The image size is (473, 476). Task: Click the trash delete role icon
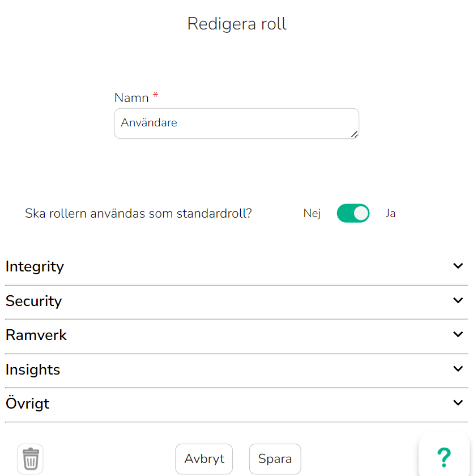click(x=31, y=458)
